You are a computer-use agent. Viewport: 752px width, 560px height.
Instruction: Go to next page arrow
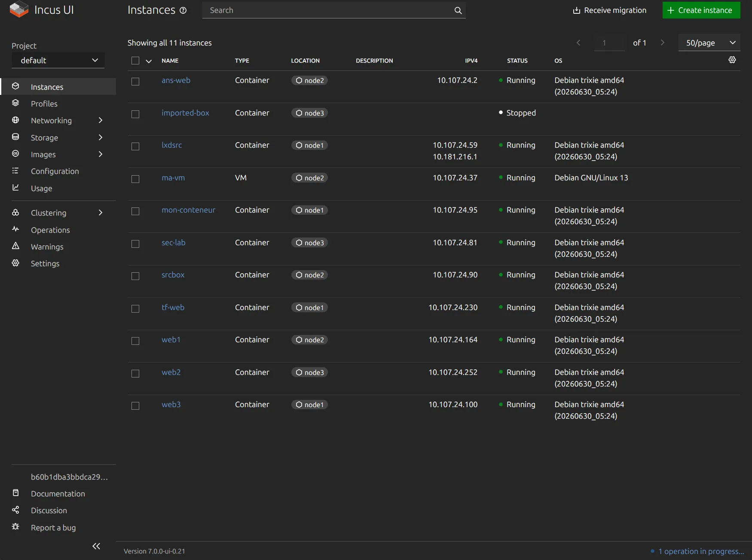(662, 43)
